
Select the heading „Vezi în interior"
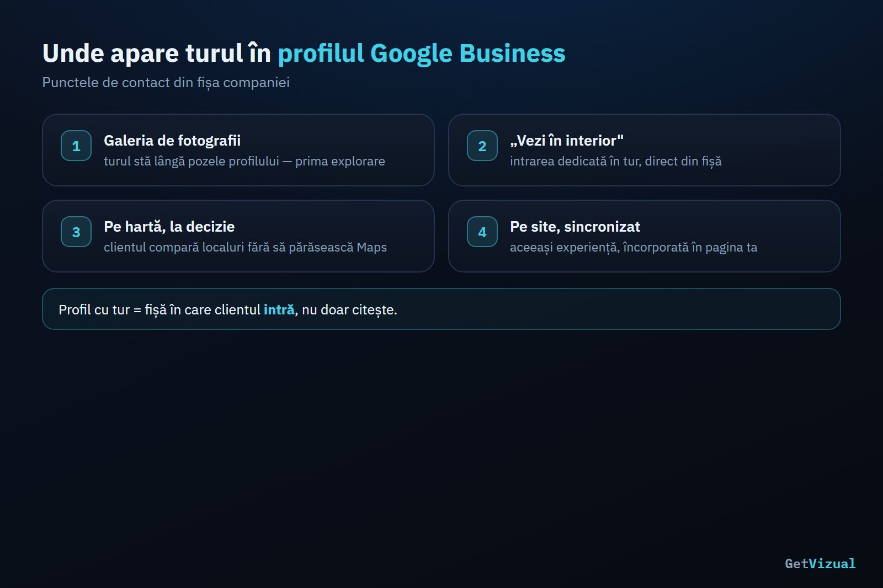567,141
